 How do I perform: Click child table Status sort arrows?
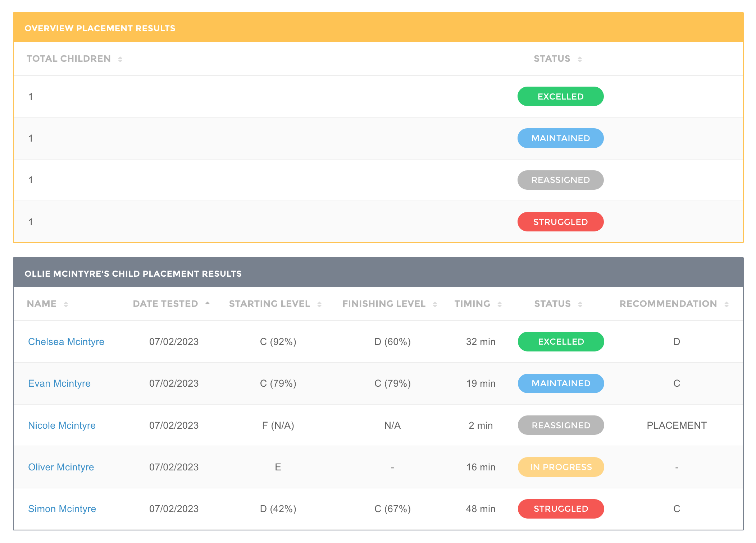coord(580,304)
